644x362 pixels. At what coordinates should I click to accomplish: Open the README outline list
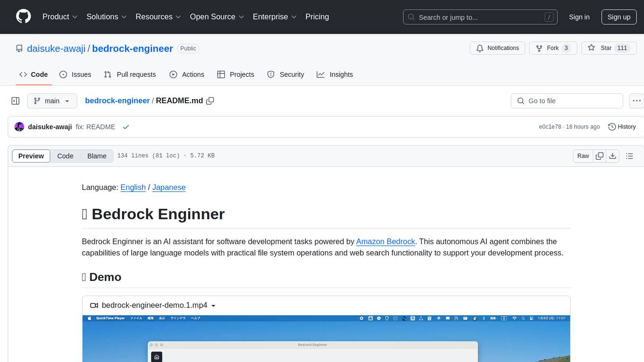(629, 156)
